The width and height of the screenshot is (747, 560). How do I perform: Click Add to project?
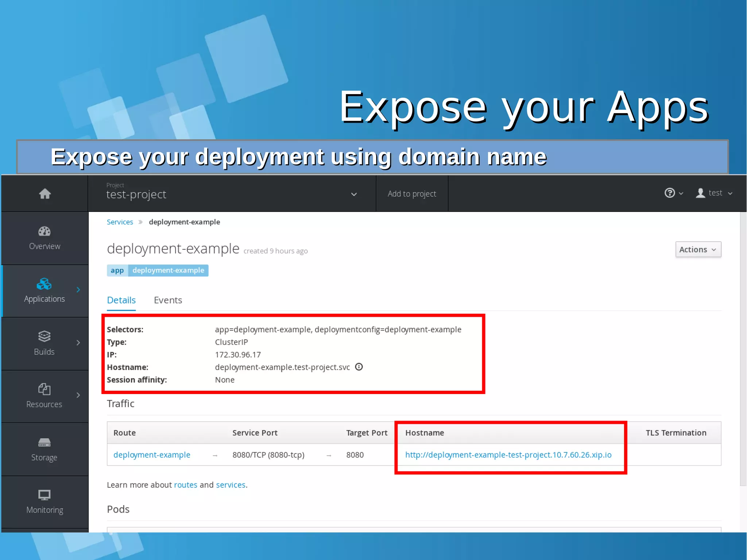point(412,194)
